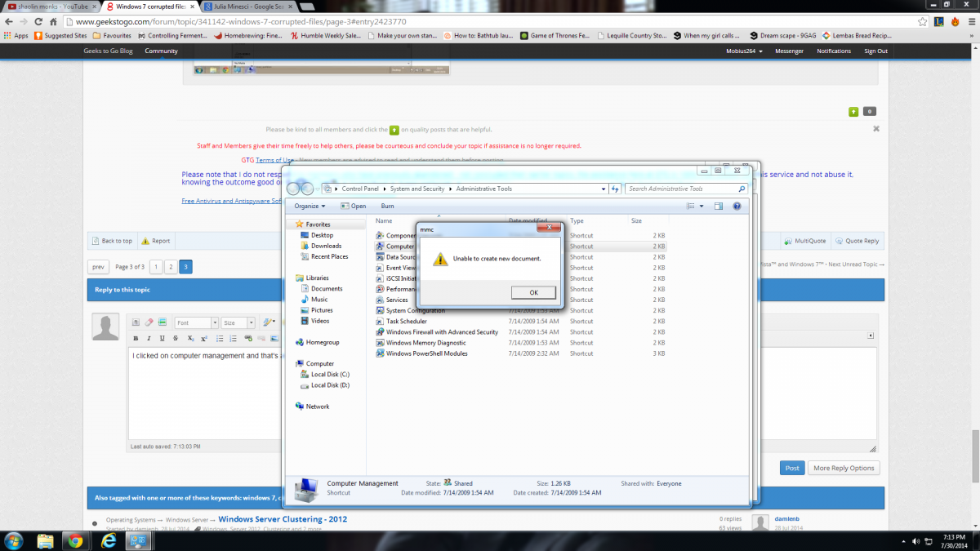Click the special BBCode icon in editor
Viewport: 980px width, 551px height.
[x=162, y=322]
